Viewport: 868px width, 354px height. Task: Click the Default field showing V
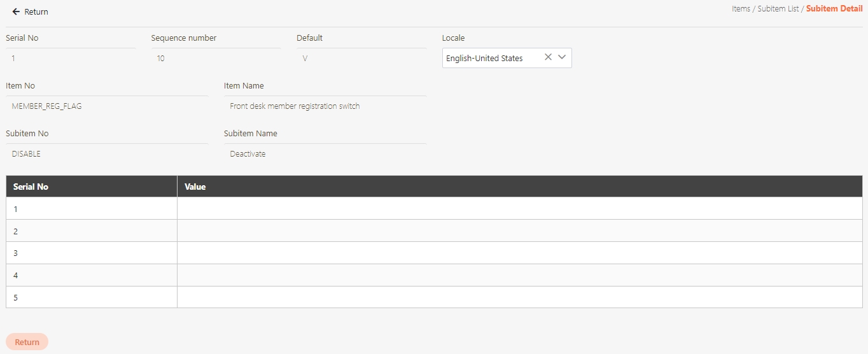tap(361, 58)
